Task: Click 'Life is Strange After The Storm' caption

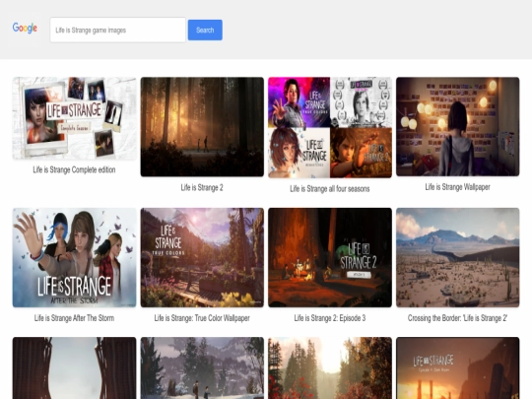Action: coord(74,318)
